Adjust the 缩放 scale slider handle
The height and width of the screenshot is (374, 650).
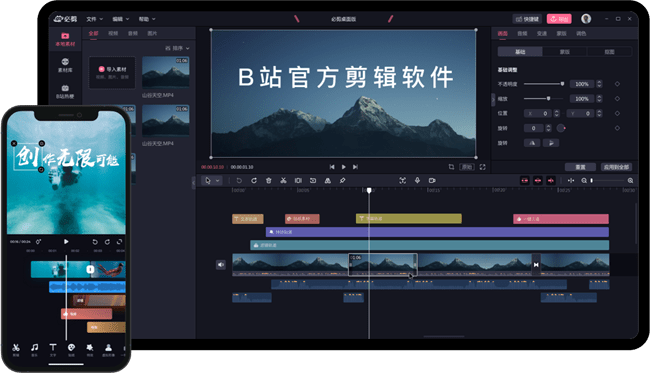point(548,99)
